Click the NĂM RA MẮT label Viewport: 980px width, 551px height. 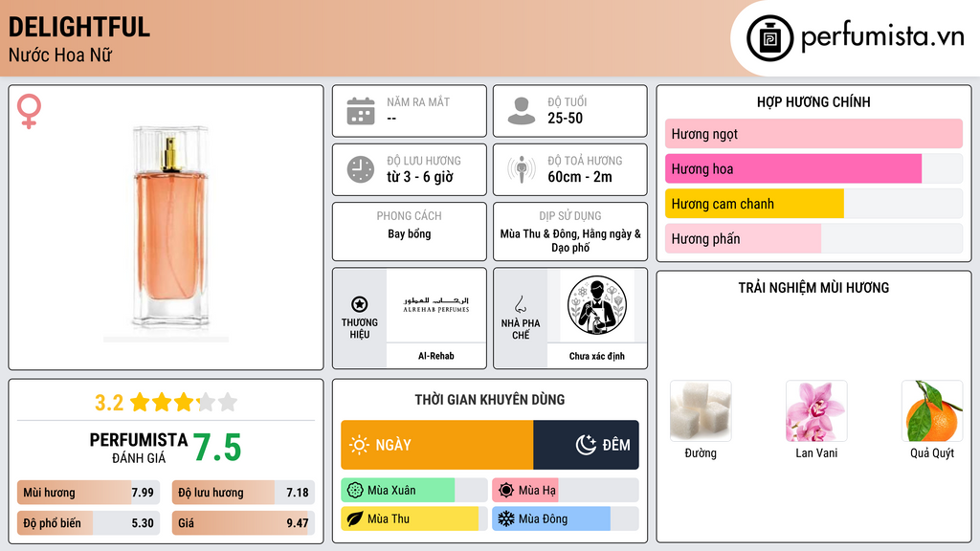coord(418,101)
